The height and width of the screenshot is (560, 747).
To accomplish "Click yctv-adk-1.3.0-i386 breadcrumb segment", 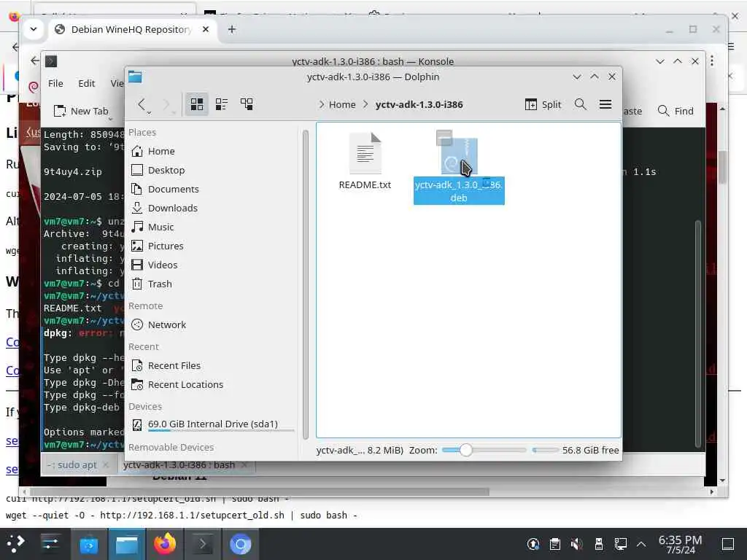I will (419, 104).
